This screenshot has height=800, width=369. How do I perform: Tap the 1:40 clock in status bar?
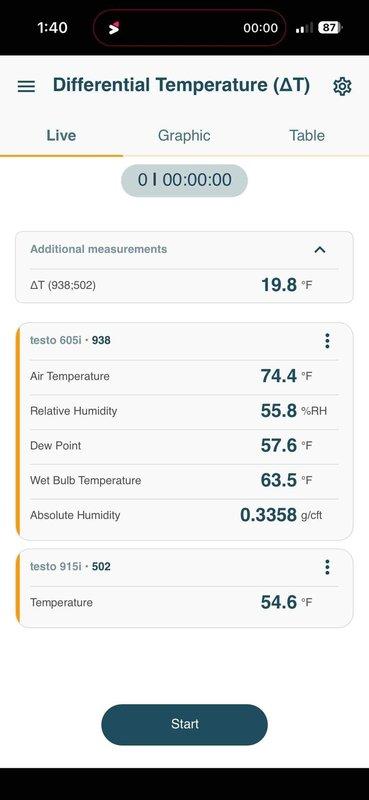click(52, 28)
